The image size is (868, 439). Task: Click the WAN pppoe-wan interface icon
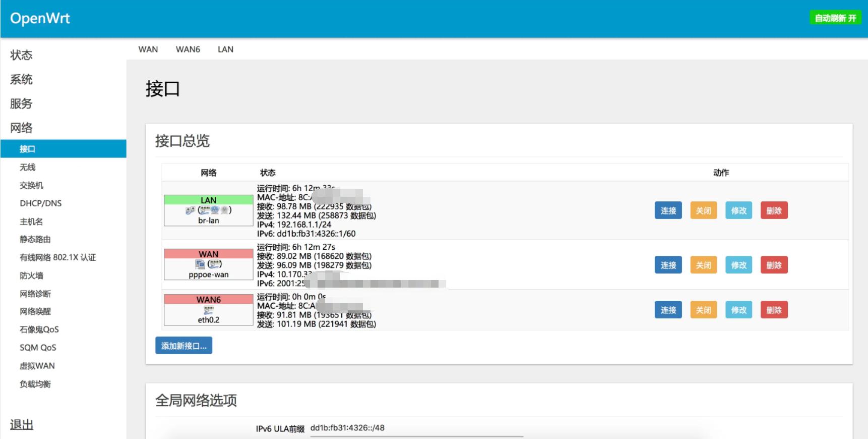(200, 264)
